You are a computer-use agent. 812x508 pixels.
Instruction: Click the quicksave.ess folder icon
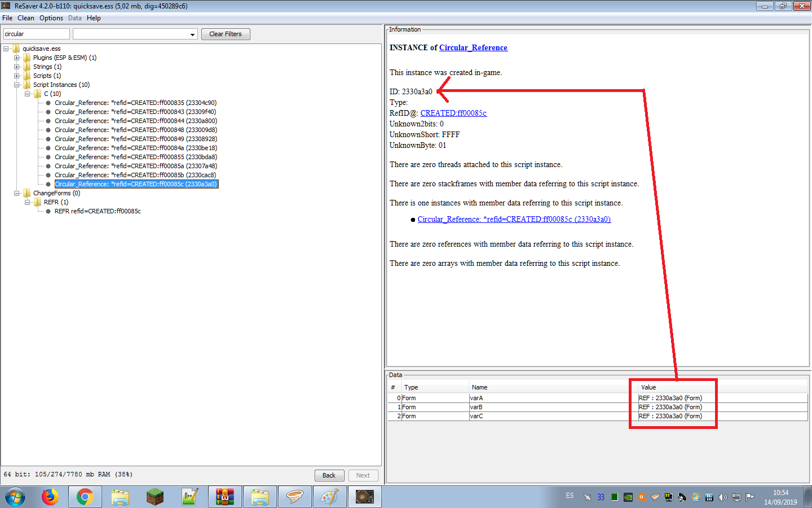tap(16, 49)
